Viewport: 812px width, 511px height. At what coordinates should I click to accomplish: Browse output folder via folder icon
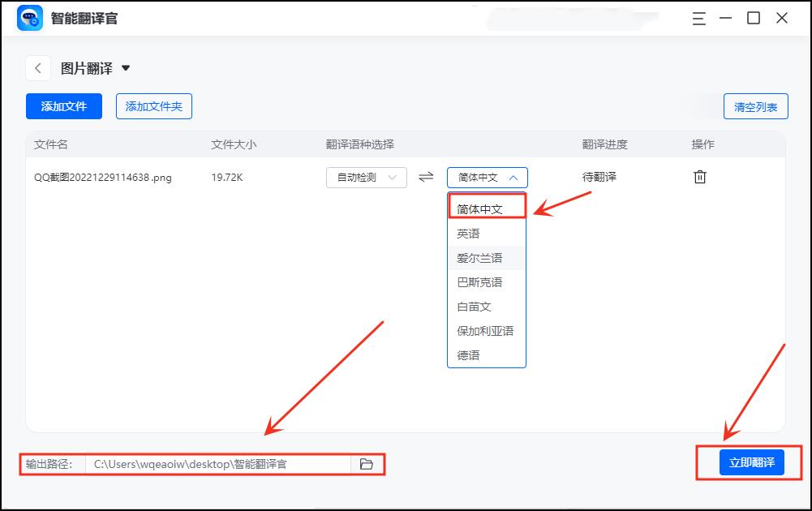pyautogui.click(x=367, y=464)
